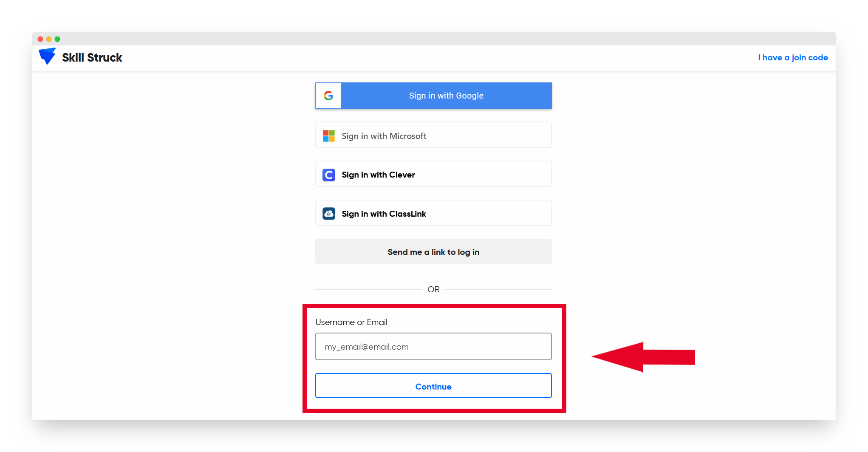
Task: Click the Username or Email input field
Action: tap(433, 346)
